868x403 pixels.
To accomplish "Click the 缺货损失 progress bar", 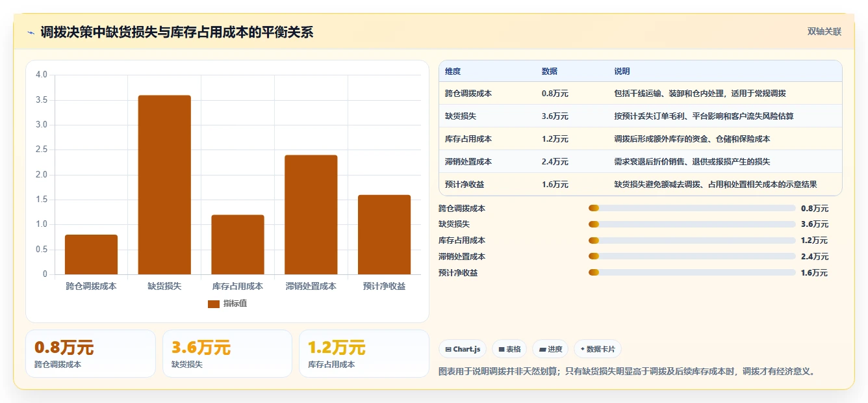I will [692, 224].
